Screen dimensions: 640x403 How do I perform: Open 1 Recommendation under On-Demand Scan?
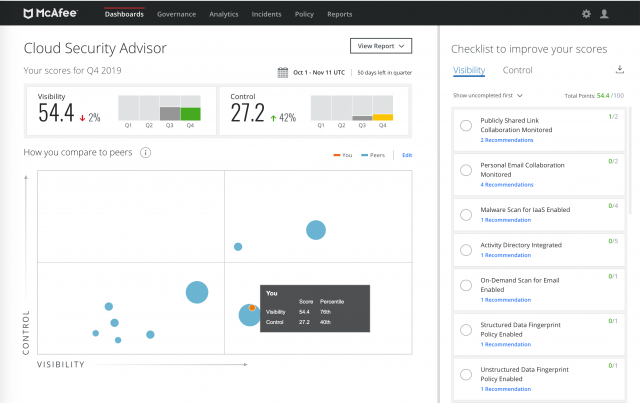pyautogui.click(x=506, y=300)
